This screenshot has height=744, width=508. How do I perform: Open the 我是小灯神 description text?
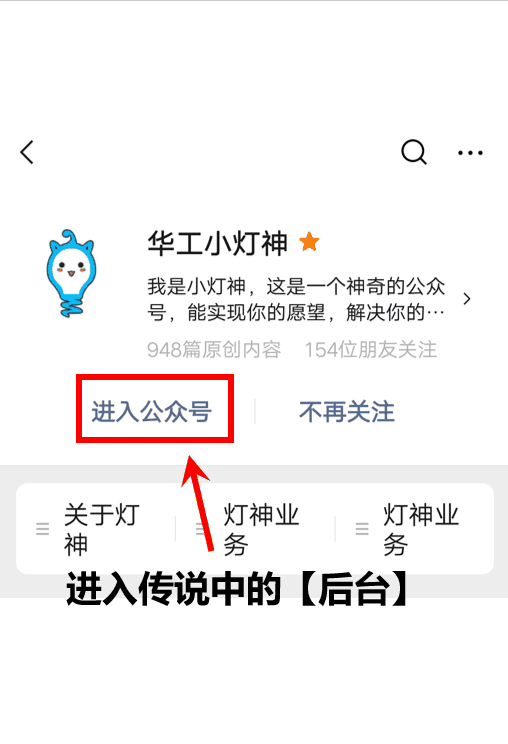296,299
